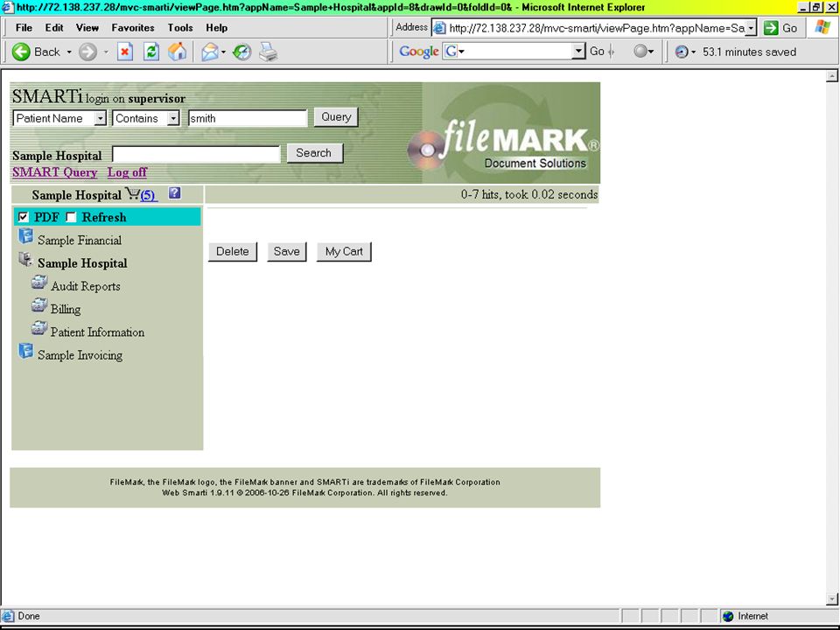Click the Print printer icon

(269, 52)
